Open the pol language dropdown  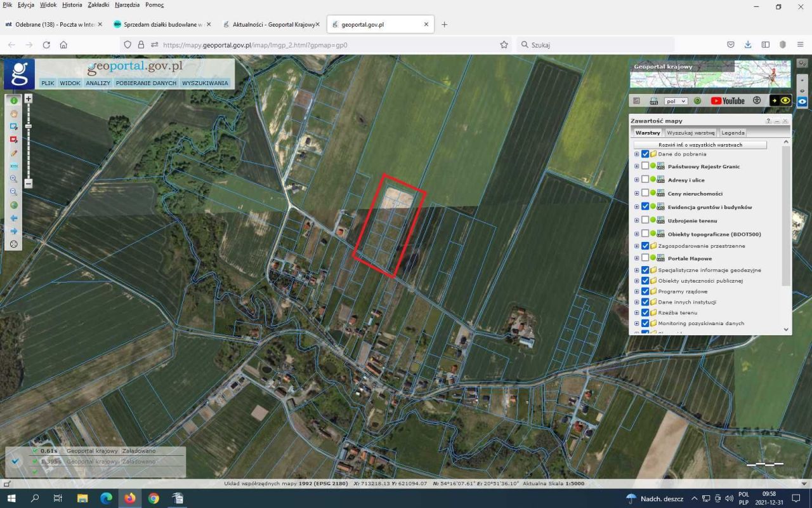coord(676,101)
